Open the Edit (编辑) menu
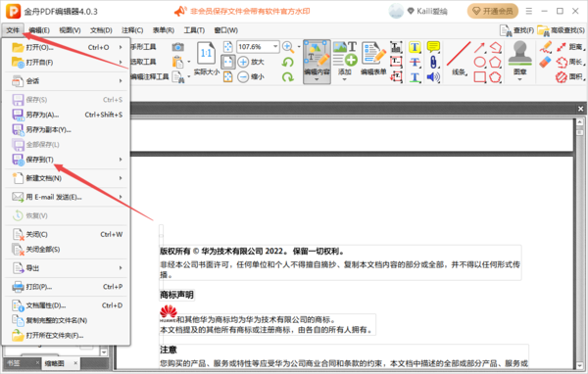The width and height of the screenshot is (588, 374). click(x=39, y=30)
